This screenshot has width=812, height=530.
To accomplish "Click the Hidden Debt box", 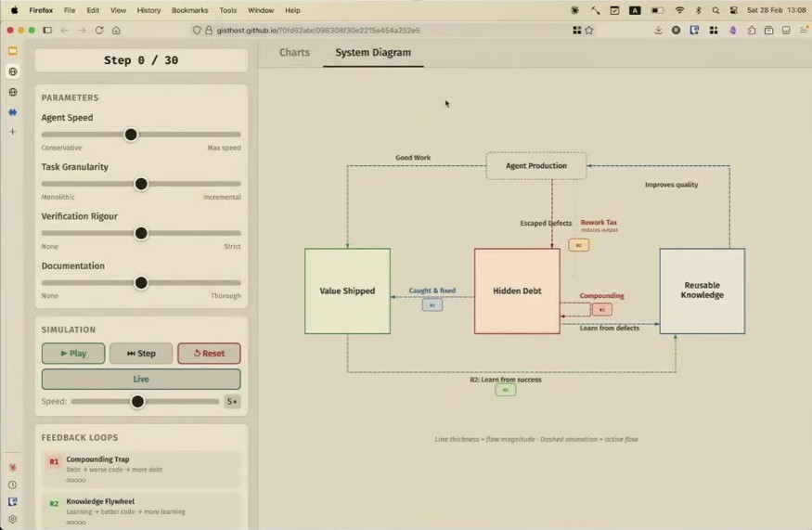I will [517, 291].
